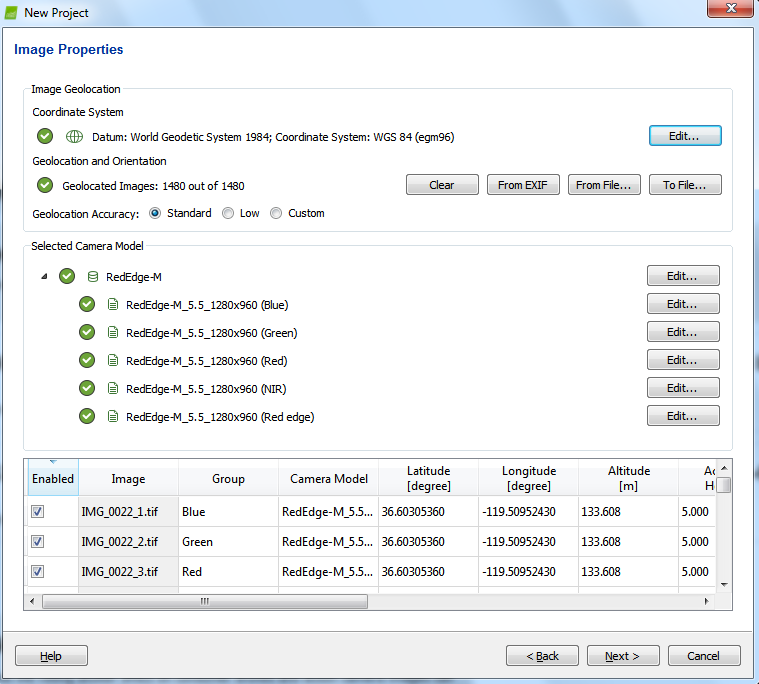Click the Pix4D app icon in title bar
This screenshot has height=684, width=759.
11,13
